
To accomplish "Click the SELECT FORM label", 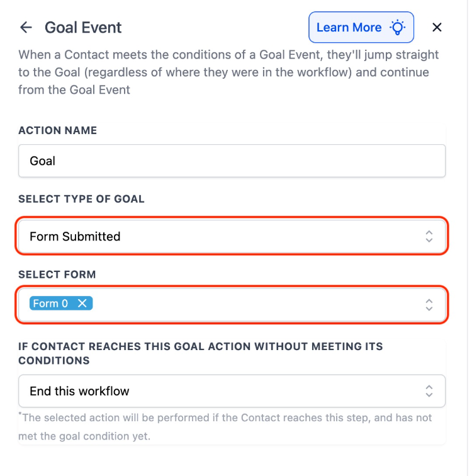I will tap(57, 275).
